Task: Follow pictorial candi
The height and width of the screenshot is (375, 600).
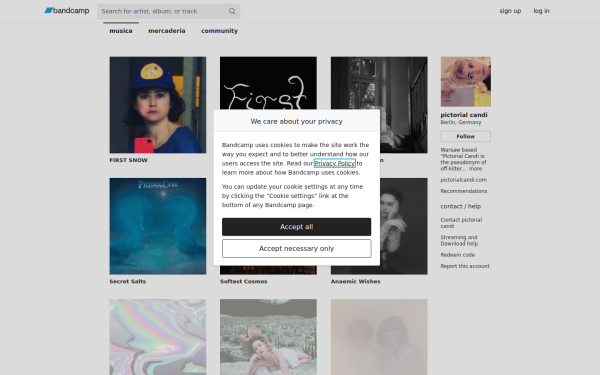Action: (466, 136)
